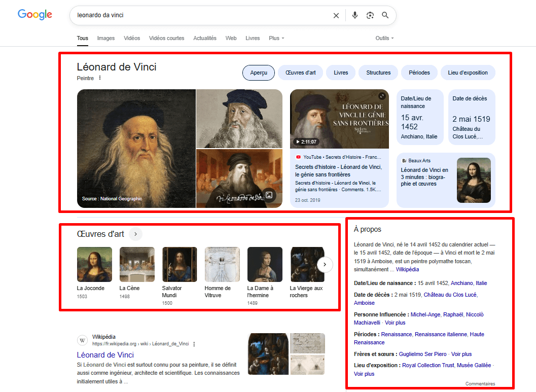This screenshot has height=392, width=536.
Task: Play the 2:11:07 YouTube video
Action: (339, 119)
